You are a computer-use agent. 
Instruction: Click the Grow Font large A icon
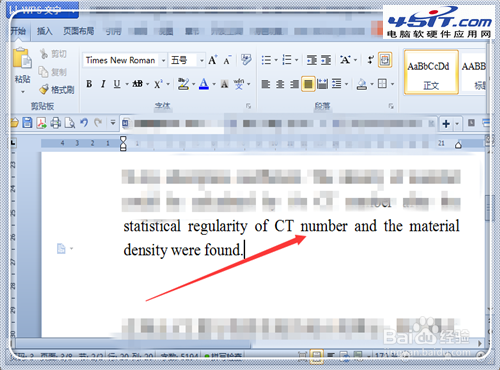click(213, 60)
